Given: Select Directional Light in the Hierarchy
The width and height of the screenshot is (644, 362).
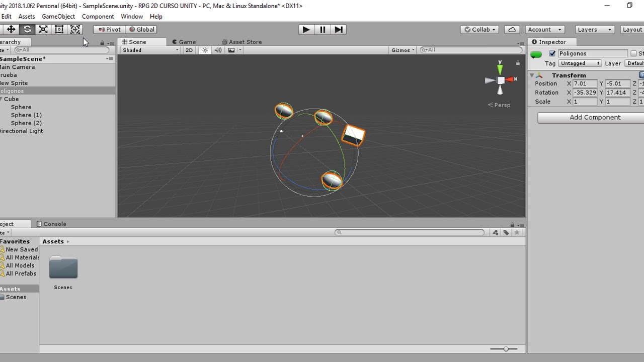Looking at the screenshot, I should click(x=57, y=131).
